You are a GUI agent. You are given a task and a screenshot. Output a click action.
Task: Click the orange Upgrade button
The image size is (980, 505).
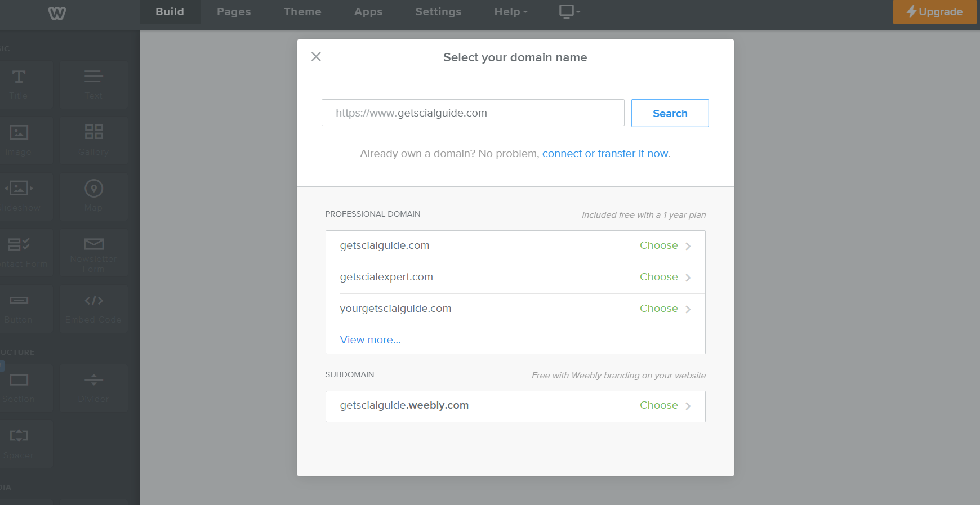point(934,12)
